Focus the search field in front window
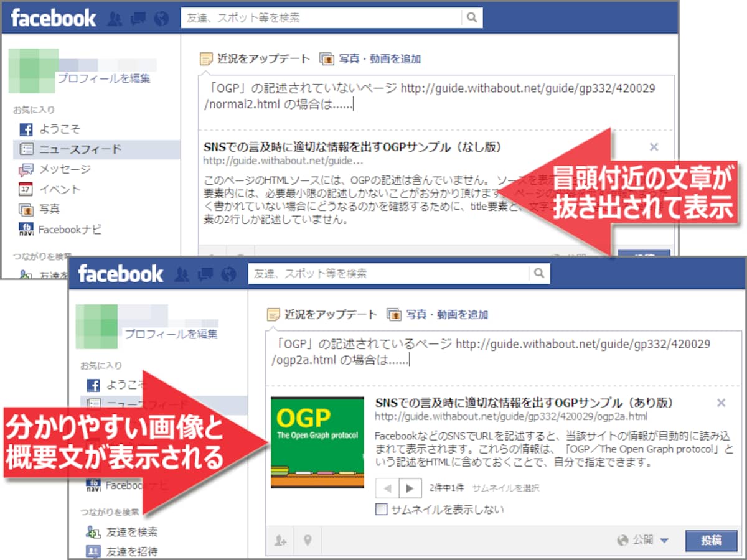The height and width of the screenshot is (560, 747). (389, 274)
